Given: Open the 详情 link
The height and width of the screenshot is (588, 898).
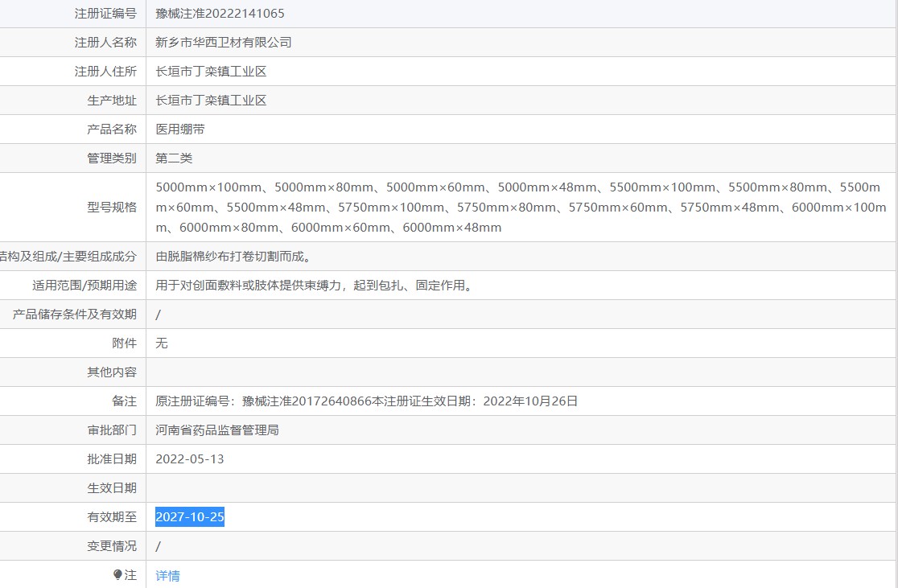Looking at the screenshot, I should [168, 575].
